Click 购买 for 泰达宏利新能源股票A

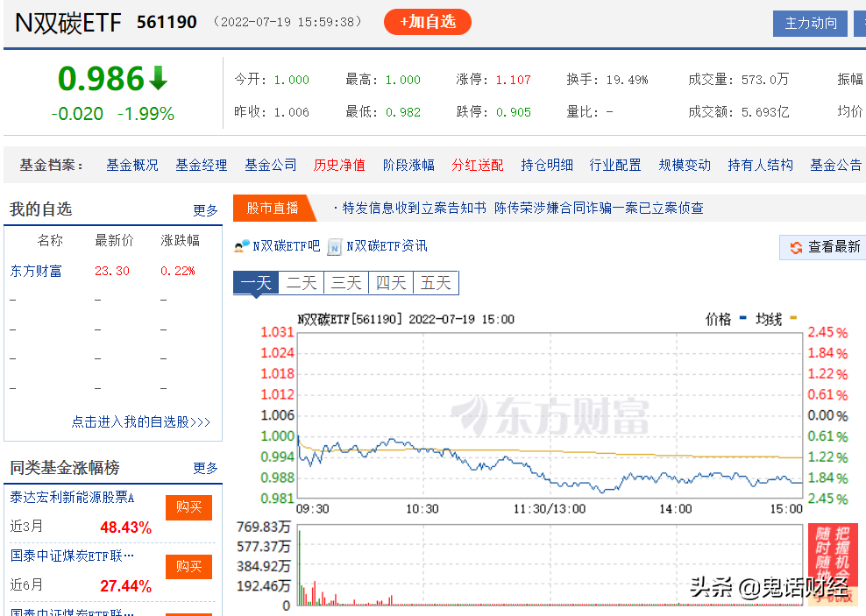(188, 507)
